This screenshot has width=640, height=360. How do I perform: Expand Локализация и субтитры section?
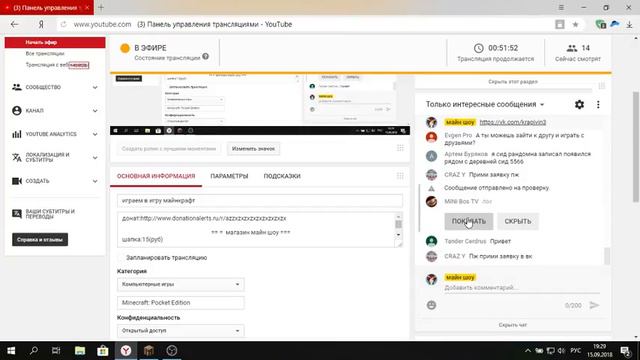(55, 158)
